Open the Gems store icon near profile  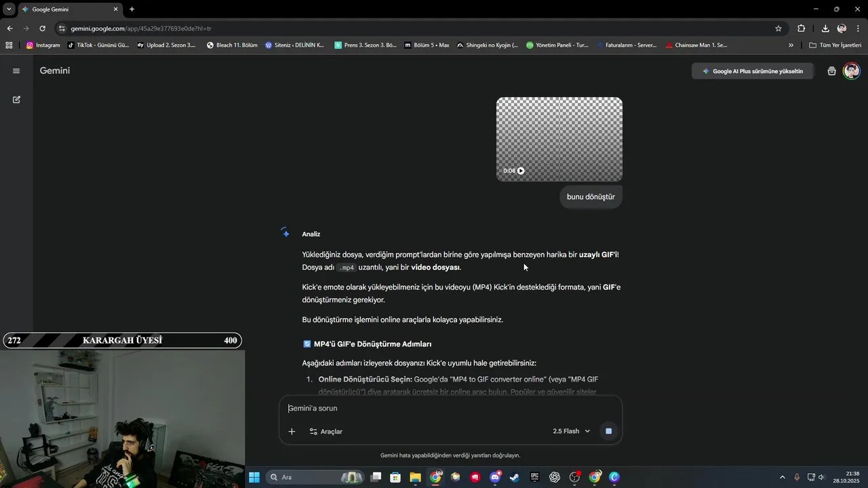831,71
